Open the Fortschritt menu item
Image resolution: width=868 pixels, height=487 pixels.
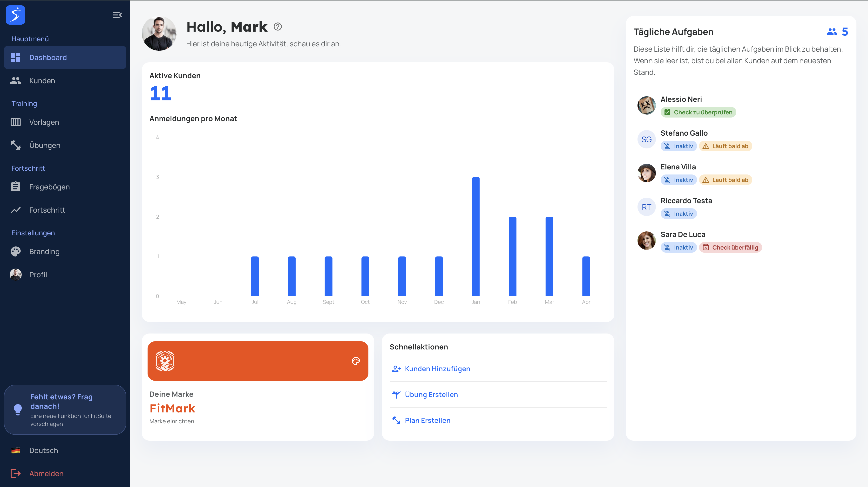point(65,210)
